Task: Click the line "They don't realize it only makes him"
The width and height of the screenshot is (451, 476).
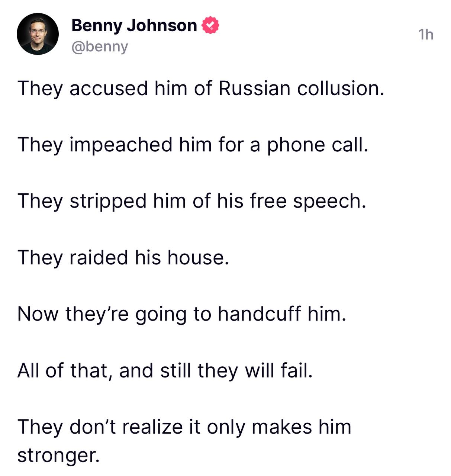Action: coord(184,427)
